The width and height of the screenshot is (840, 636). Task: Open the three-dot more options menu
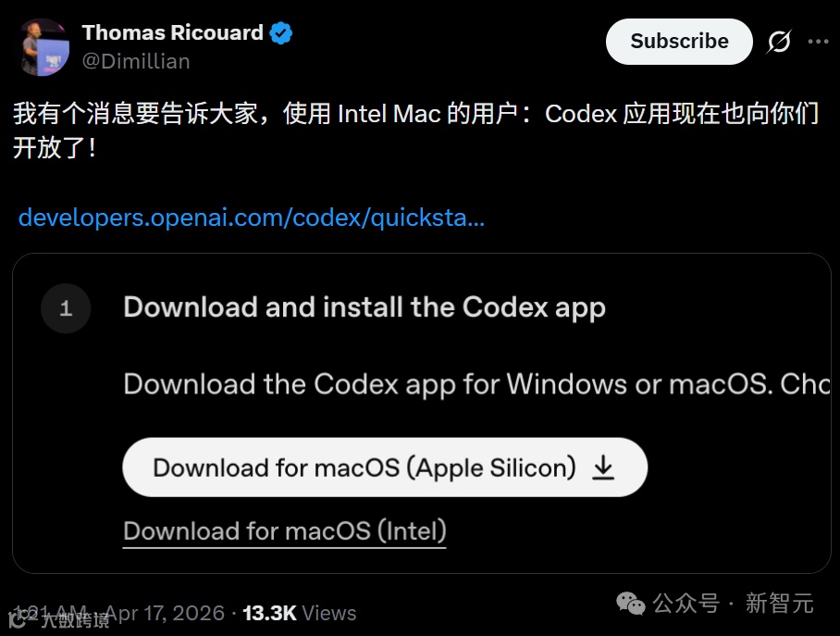click(818, 42)
